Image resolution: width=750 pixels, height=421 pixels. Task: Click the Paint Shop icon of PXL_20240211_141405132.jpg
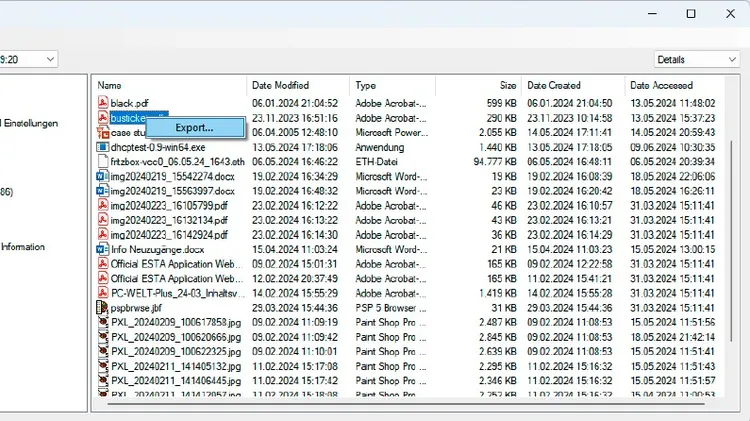(x=103, y=366)
